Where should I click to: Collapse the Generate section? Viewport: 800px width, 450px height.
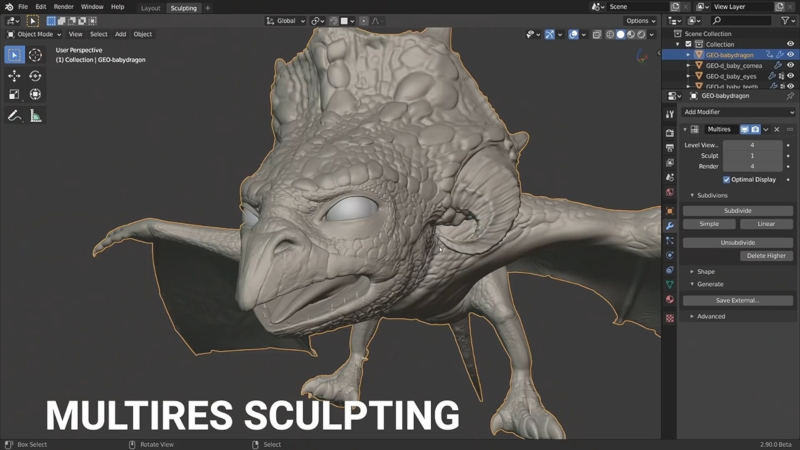pos(692,284)
